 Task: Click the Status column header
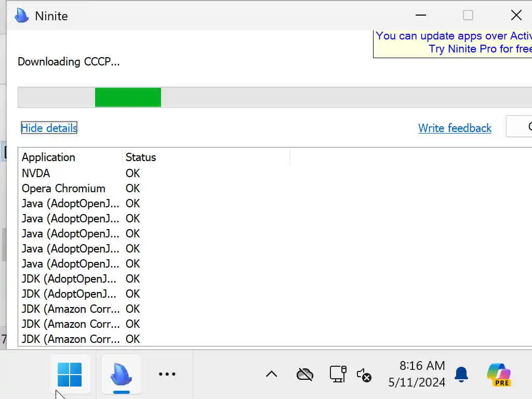coord(206,157)
